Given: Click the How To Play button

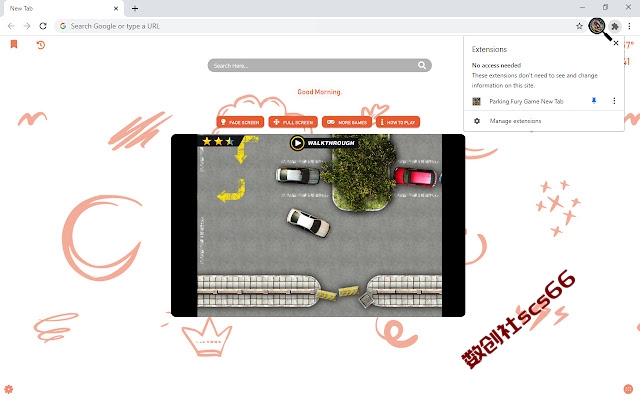Looking at the screenshot, I should [398, 122].
